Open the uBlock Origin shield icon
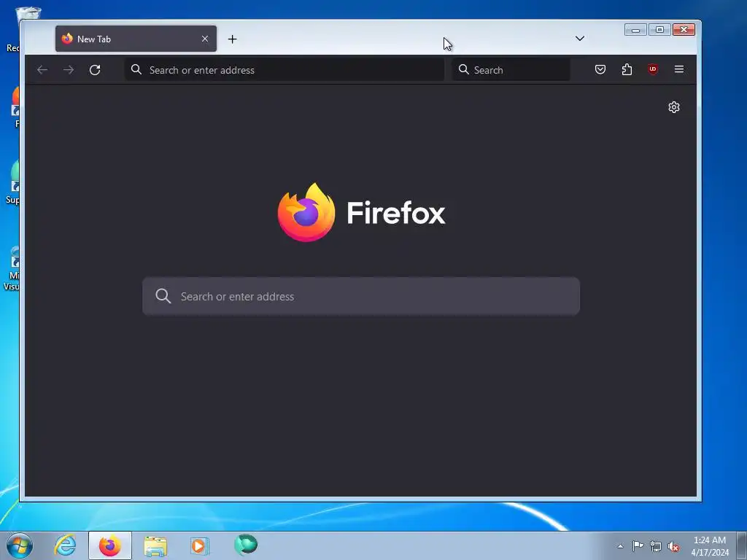 [x=653, y=69]
